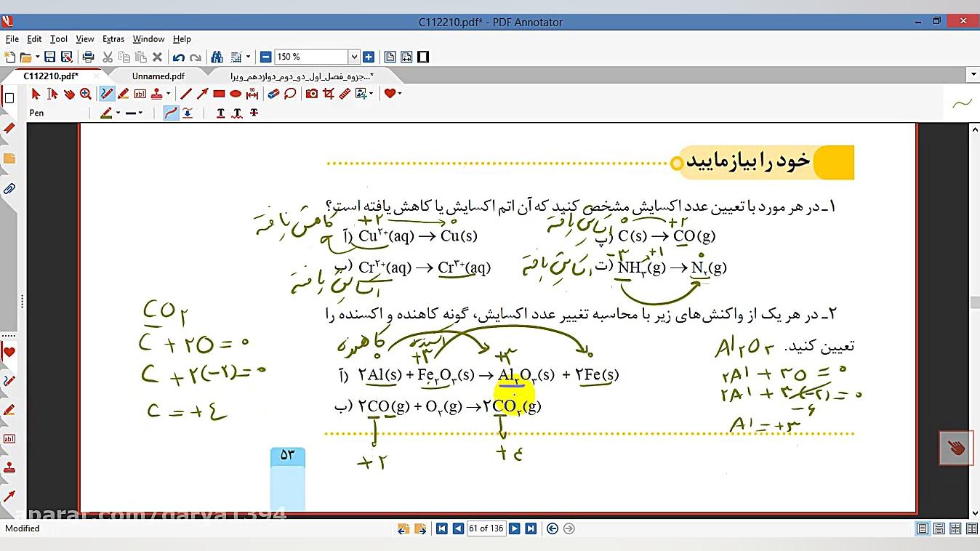Activate the Snapshot camera tool

(311, 93)
